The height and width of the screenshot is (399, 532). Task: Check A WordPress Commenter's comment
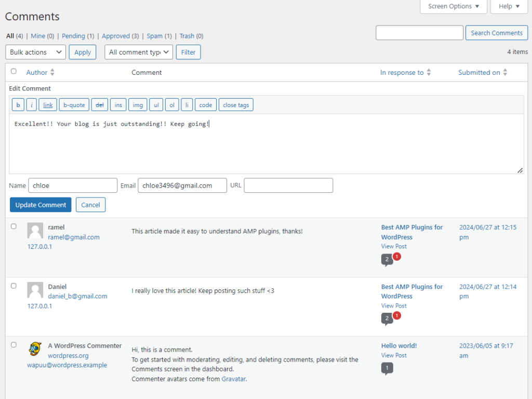click(14, 345)
